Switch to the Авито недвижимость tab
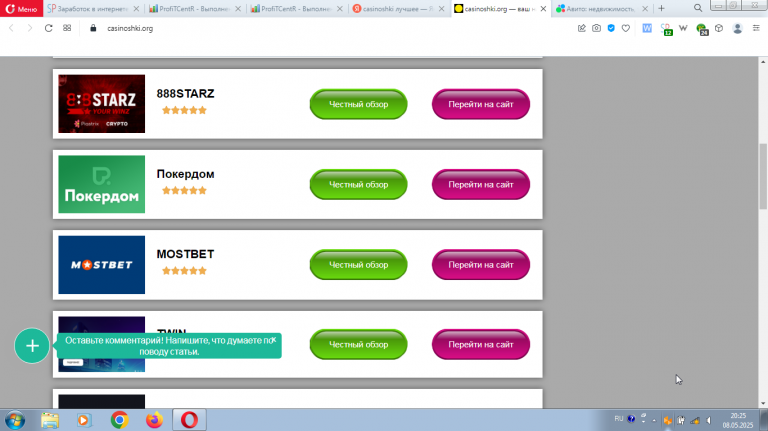This screenshot has width=768, height=431. coord(600,9)
